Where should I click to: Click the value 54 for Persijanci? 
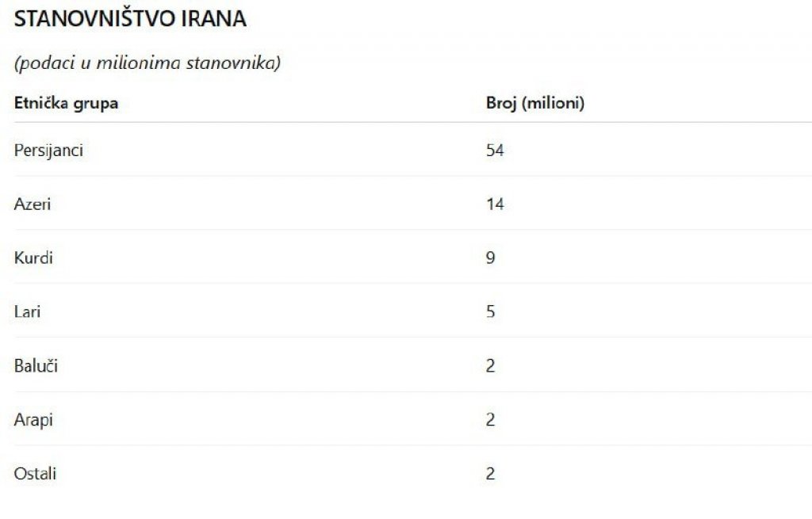[495, 150]
